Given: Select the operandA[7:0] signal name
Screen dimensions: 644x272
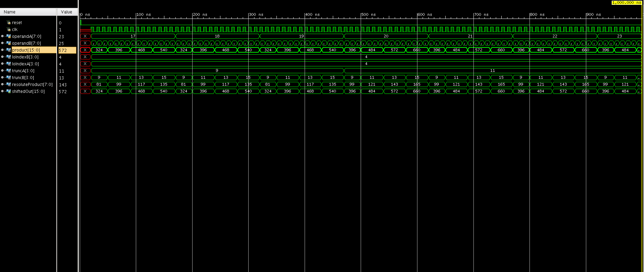Looking at the screenshot, I should click(26, 36).
